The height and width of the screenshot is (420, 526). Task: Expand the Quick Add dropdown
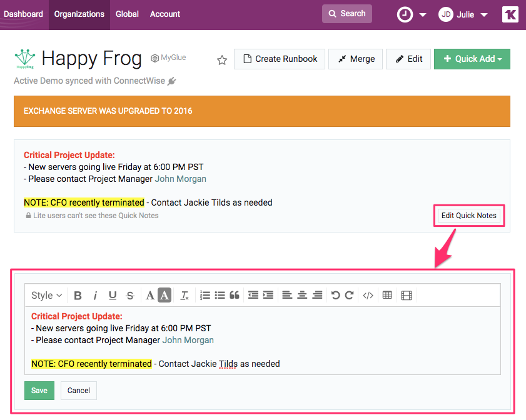pos(472,59)
